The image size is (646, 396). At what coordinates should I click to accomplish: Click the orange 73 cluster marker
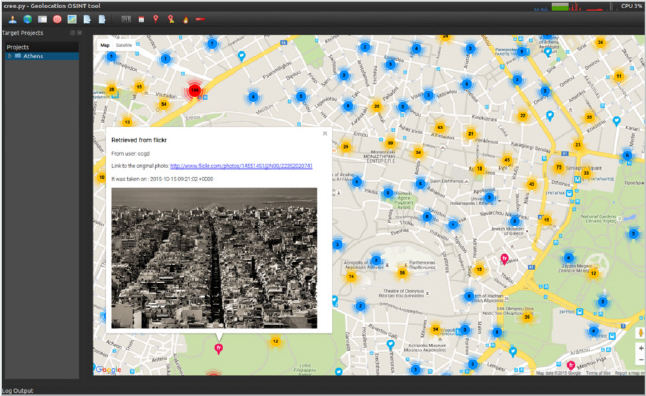pyautogui.click(x=559, y=167)
